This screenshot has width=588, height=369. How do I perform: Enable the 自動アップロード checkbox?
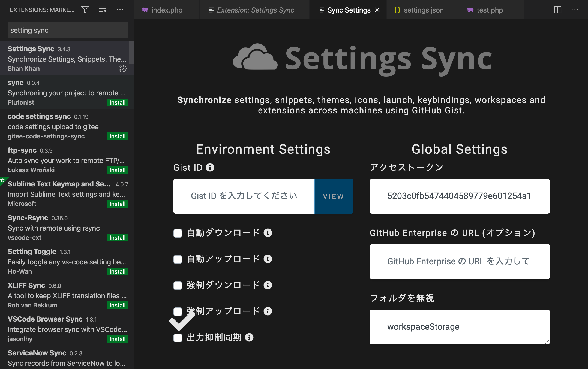pos(178,259)
